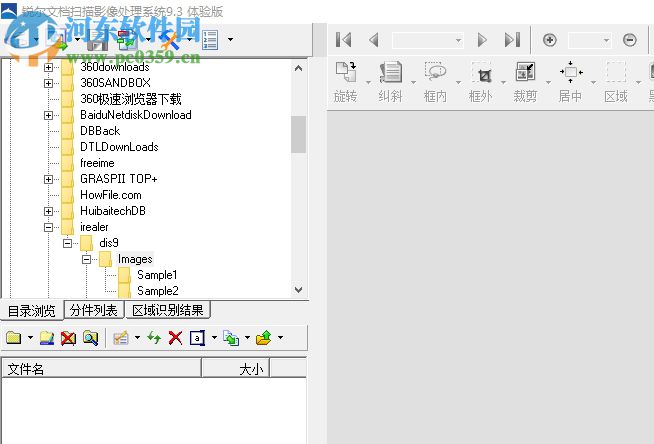Open the zoom percentage combo box

tap(590, 40)
